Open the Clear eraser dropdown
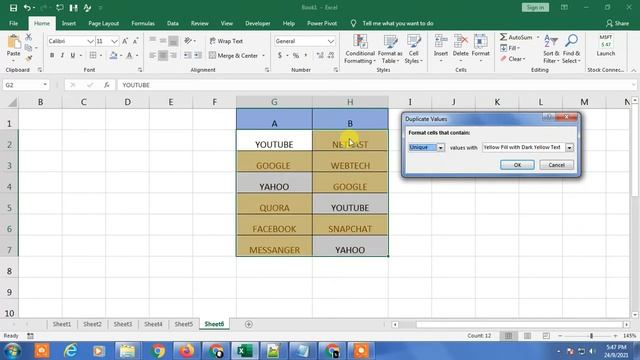This screenshot has height=360, width=640. point(513,59)
